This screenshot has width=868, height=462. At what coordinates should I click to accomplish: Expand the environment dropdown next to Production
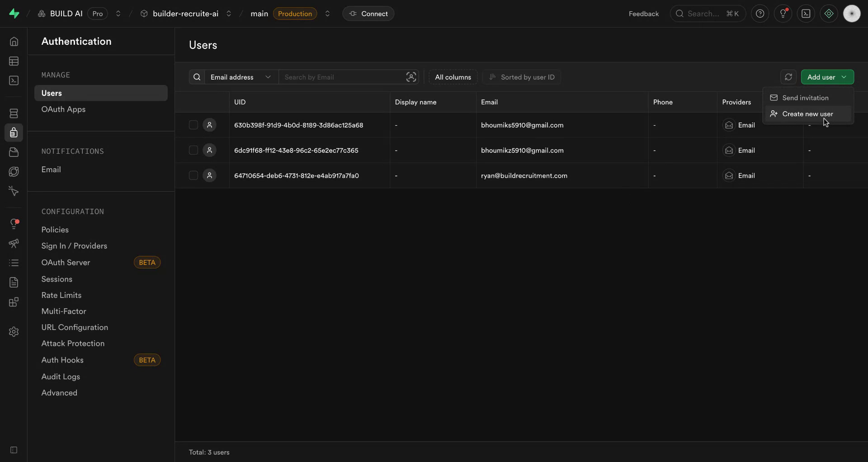coord(328,14)
